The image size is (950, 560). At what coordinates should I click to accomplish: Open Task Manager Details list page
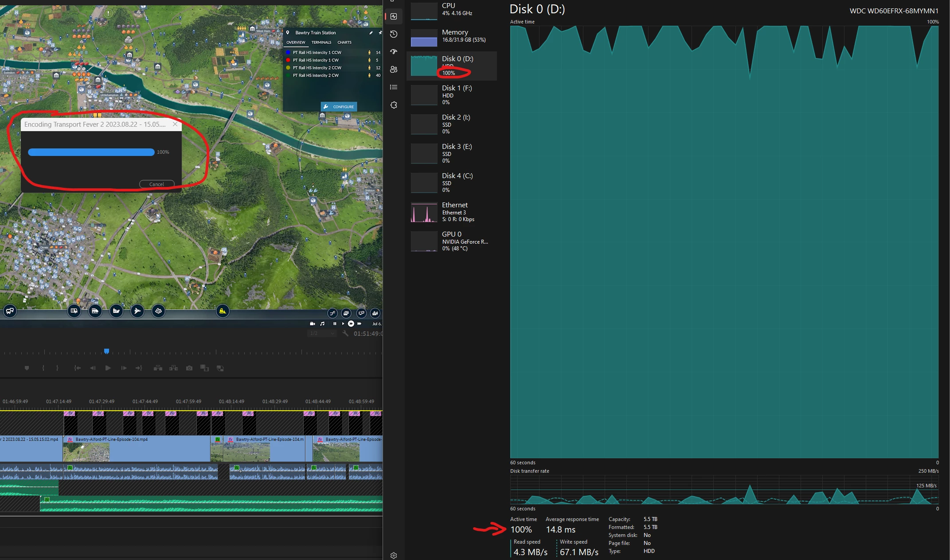pyautogui.click(x=394, y=87)
